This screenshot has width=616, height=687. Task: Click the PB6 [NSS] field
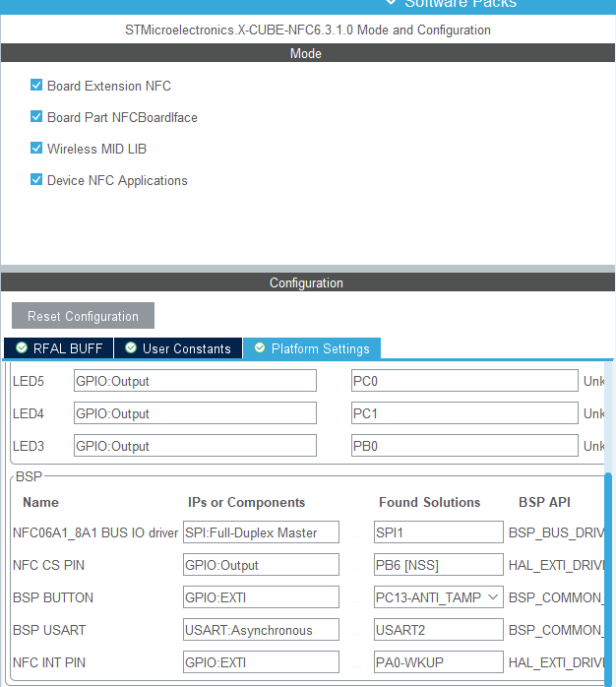click(439, 565)
